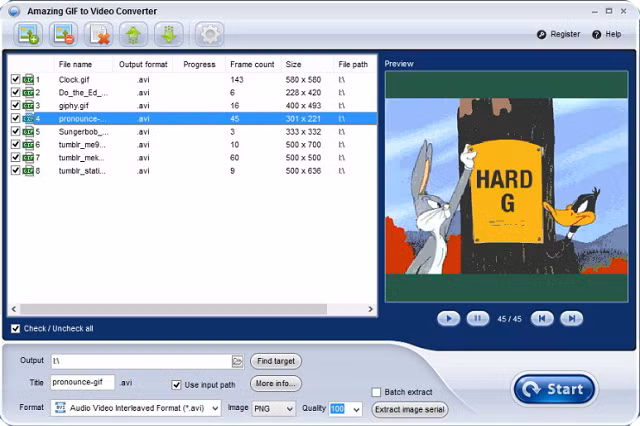
Task: Expand the Format dropdown showing AVI
Action: 215,409
